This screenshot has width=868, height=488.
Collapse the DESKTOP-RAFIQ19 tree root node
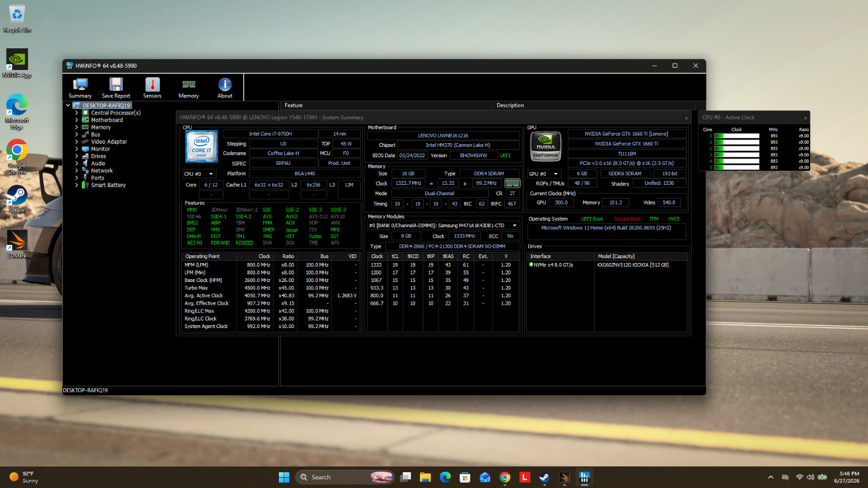tap(68, 105)
